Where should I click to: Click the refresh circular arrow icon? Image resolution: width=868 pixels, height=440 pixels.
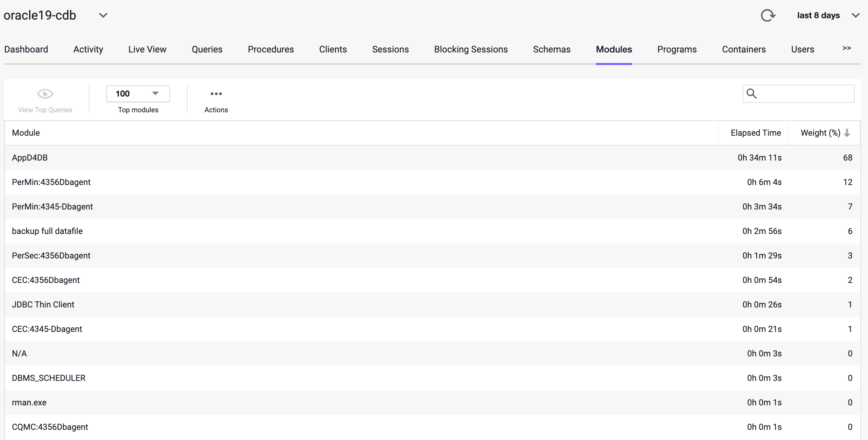point(768,15)
